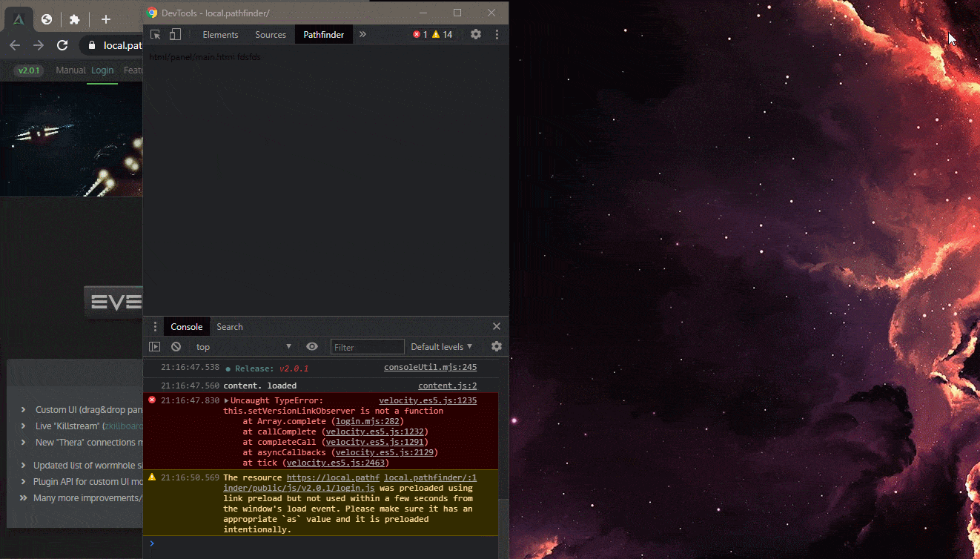Viewport: 980px width, 559px height.
Task: Open the velocity.es5.js:2463 stack link
Action: (335, 463)
